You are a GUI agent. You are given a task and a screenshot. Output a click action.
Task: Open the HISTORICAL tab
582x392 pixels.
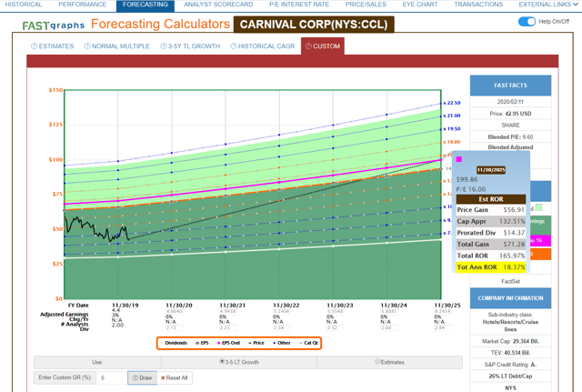(23, 5)
